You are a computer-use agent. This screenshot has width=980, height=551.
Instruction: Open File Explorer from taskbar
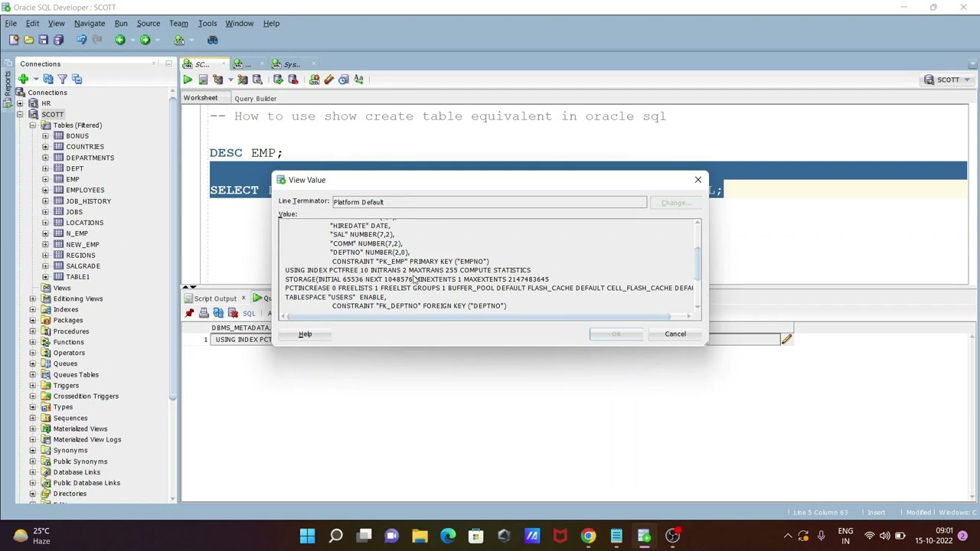[420, 536]
